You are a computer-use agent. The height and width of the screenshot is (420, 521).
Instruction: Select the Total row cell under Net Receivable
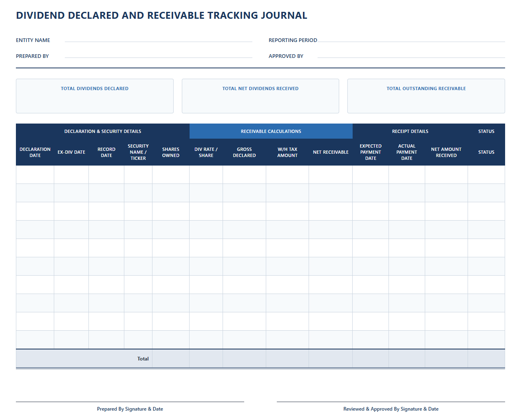tap(331, 358)
